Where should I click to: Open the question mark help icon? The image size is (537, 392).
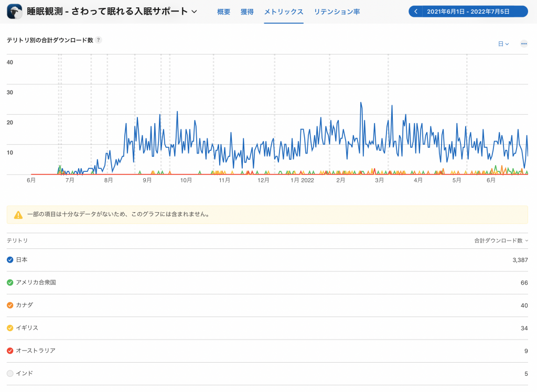(99, 40)
